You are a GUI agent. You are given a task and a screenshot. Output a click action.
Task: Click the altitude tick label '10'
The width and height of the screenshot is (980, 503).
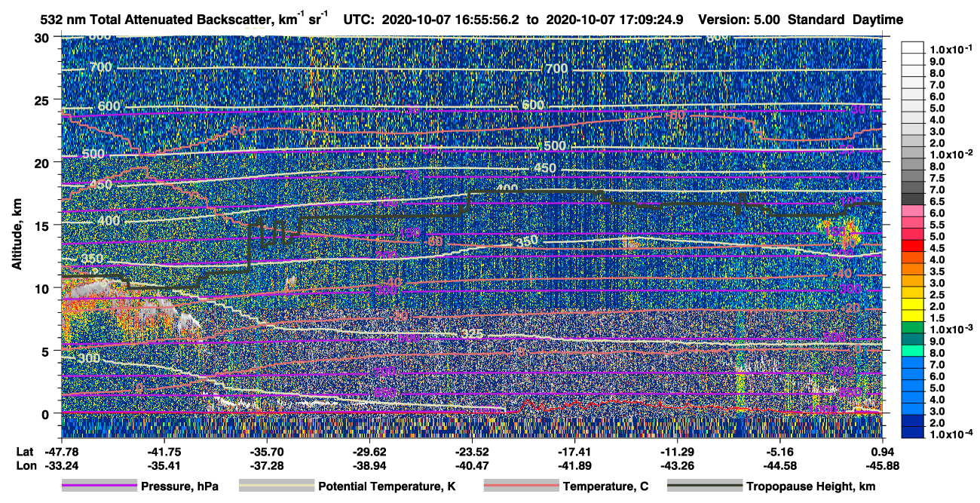pyautogui.click(x=43, y=288)
